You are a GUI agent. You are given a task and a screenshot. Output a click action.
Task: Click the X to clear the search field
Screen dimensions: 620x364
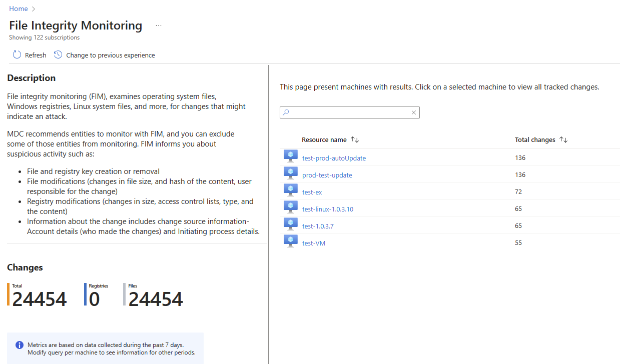(x=413, y=112)
